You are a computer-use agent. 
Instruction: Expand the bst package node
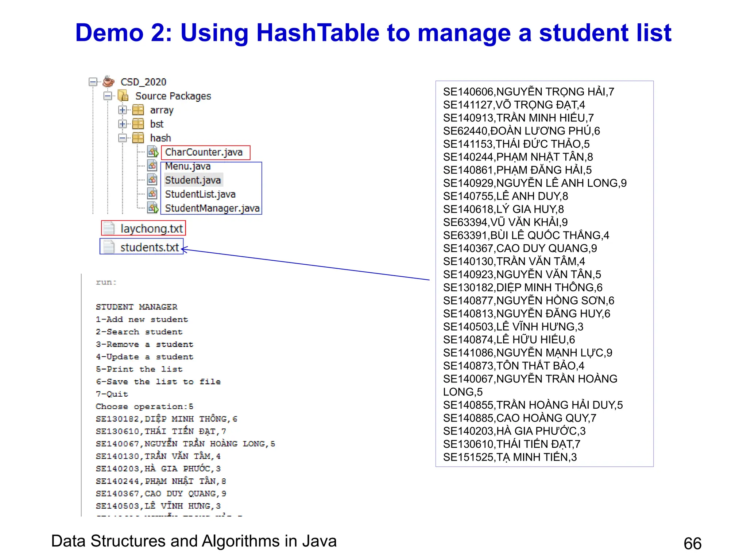tap(123, 124)
